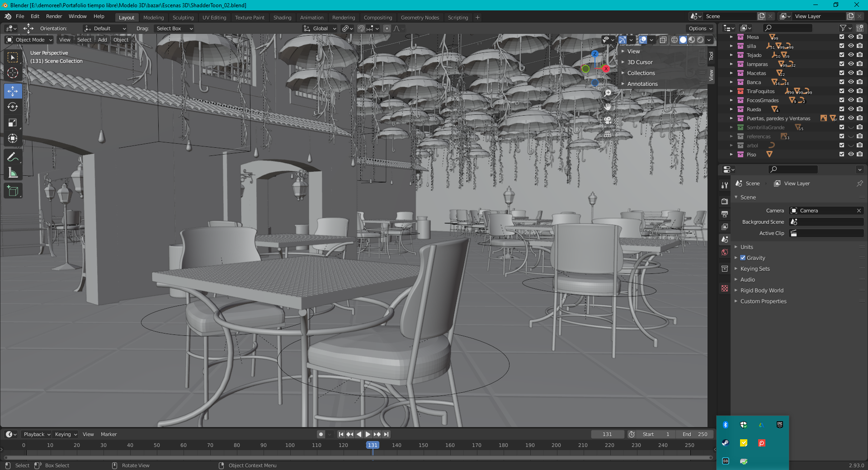
Task: Open the Render menu
Action: click(x=54, y=16)
